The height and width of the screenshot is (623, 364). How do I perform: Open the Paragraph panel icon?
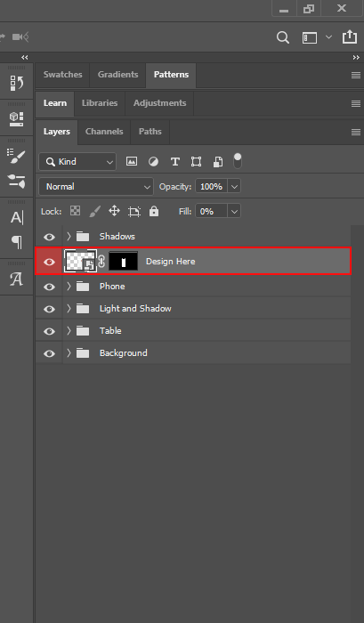16,241
